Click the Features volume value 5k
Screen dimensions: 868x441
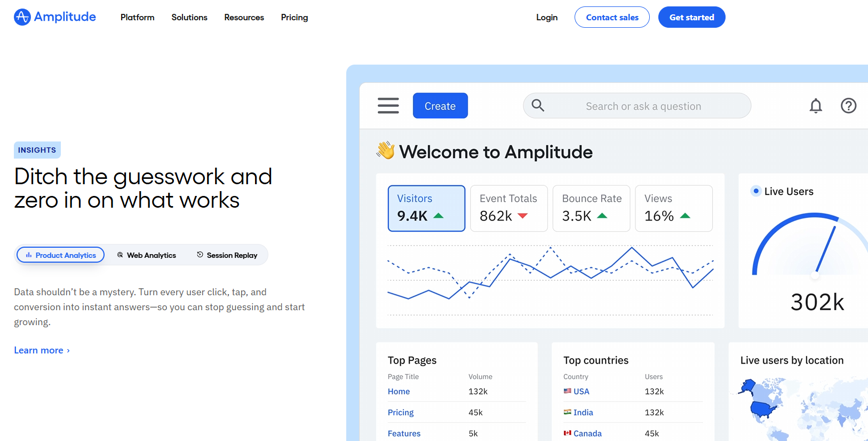[x=473, y=434]
